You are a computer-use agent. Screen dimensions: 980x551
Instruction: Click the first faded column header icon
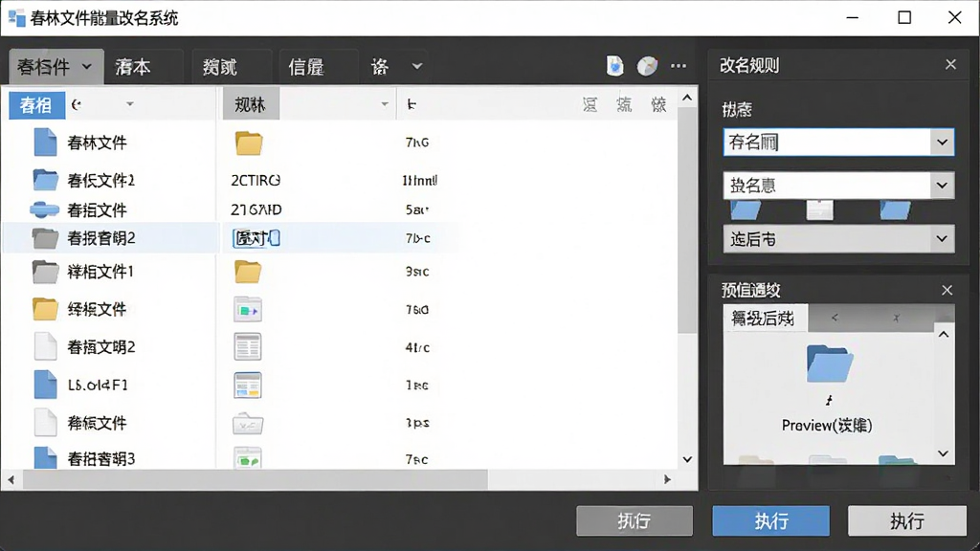point(590,104)
